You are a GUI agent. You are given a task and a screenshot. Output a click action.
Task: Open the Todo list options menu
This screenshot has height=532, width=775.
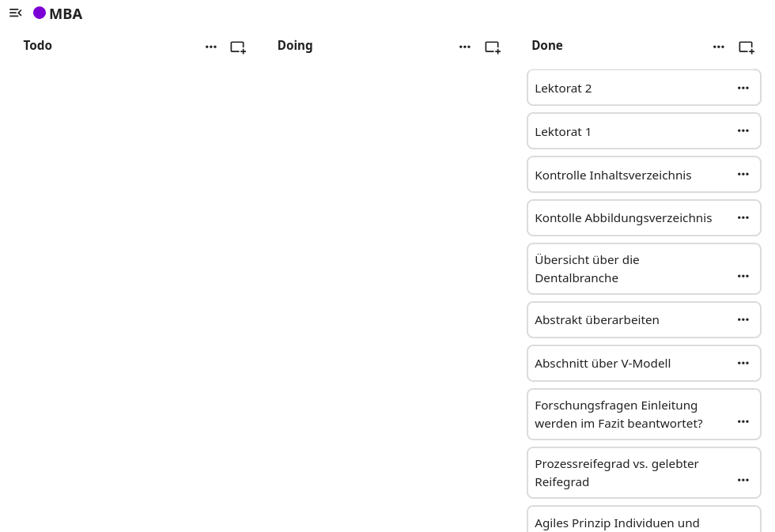tap(211, 47)
